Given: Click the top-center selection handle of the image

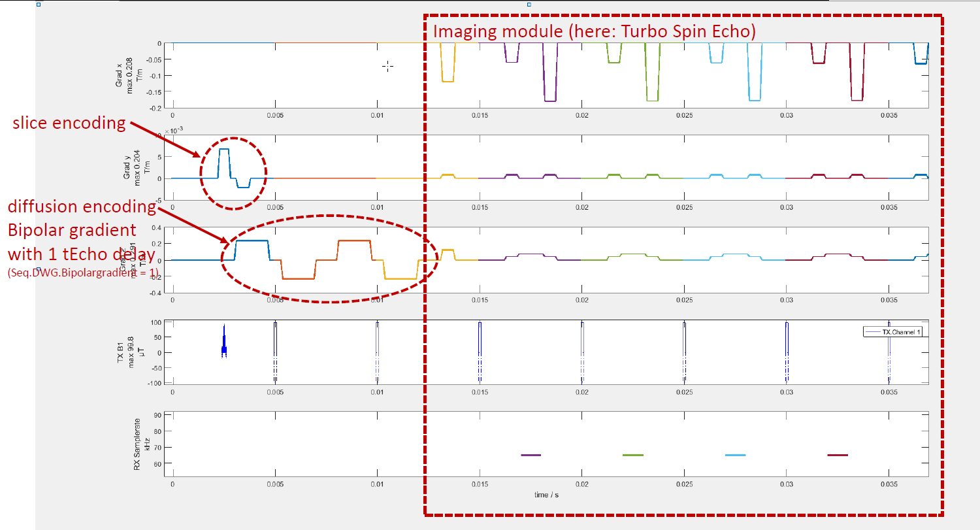Looking at the screenshot, I should point(529,5).
